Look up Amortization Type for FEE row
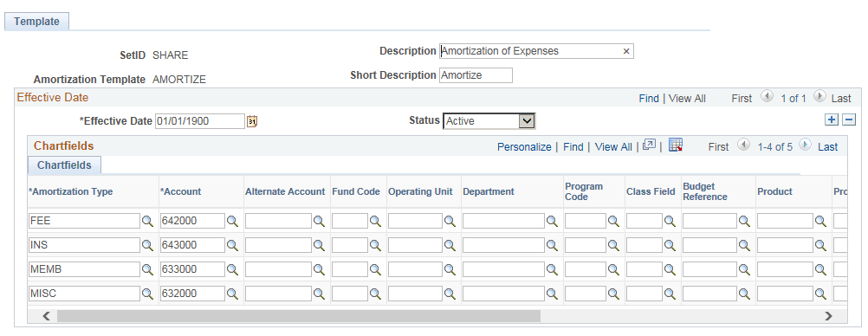 pos(147,221)
